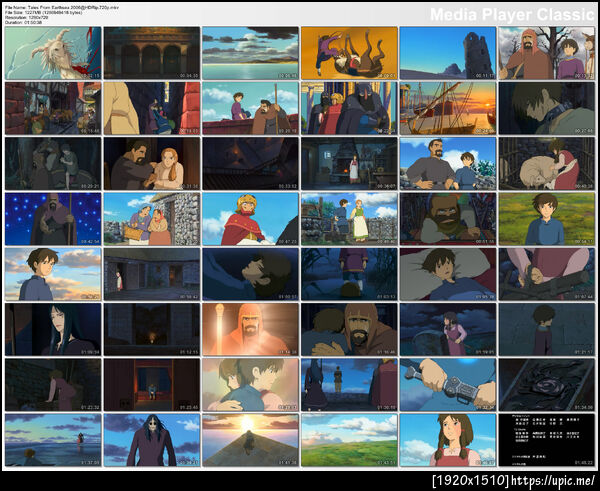Open the two women with basket frame
The image size is (600, 491).
coord(152,219)
